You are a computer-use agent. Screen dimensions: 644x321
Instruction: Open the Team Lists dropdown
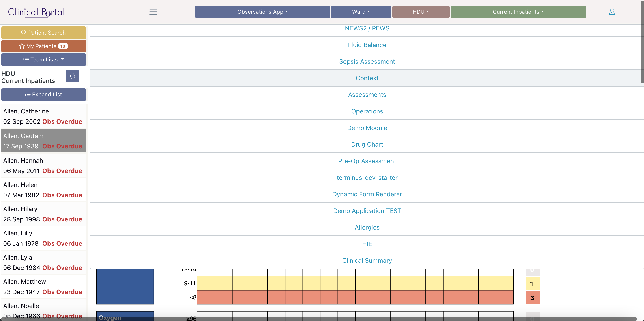[43, 60]
